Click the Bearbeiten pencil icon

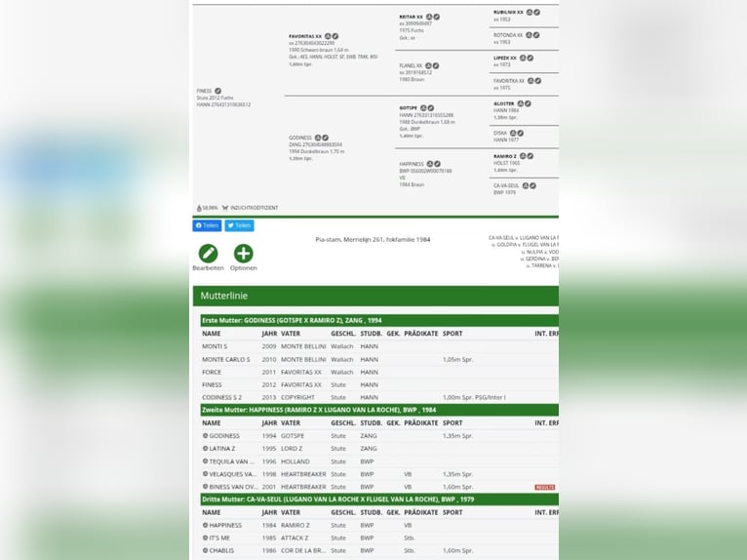tap(208, 254)
